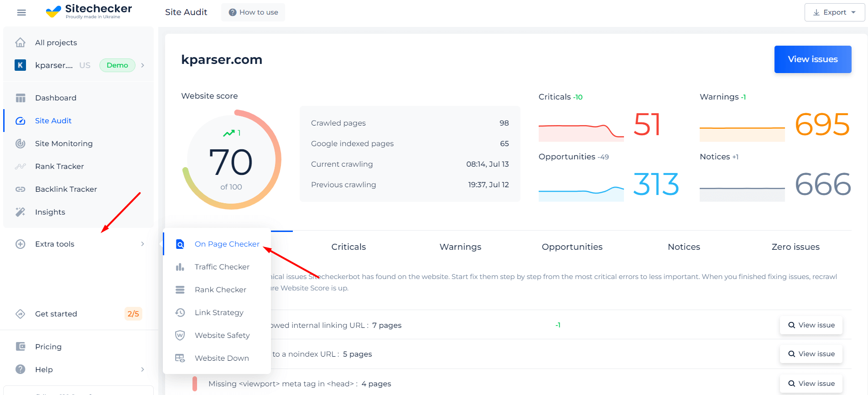This screenshot has height=395, width=868.
Task: Expand the Extra tools submenu arrow
Action: (143, 244)
